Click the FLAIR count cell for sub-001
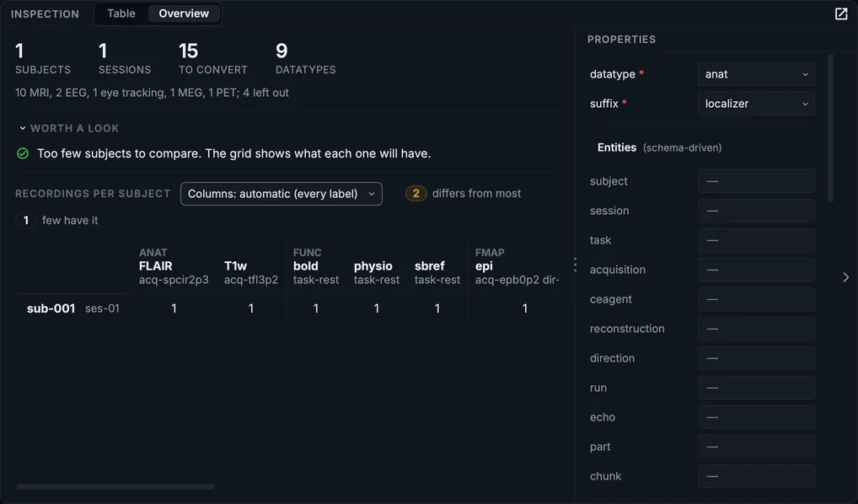The width and height of the screenshot is (858, 504). 174,308
